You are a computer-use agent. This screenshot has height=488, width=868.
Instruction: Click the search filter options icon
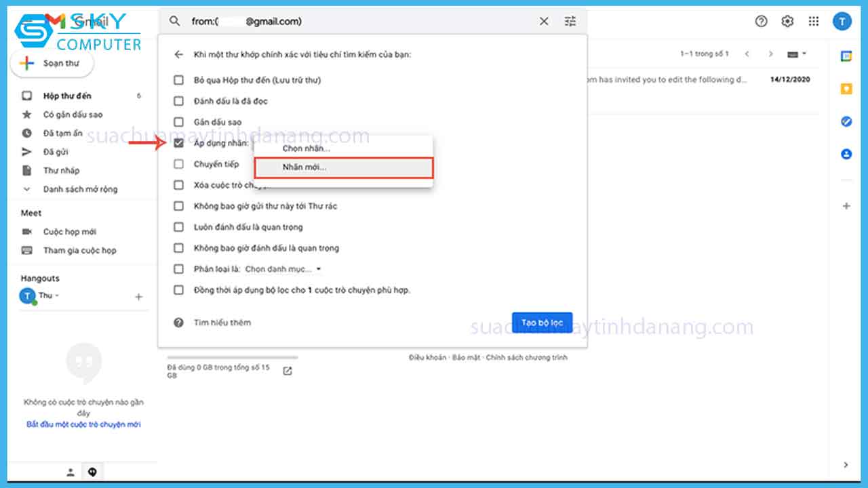tap(570, 22)
